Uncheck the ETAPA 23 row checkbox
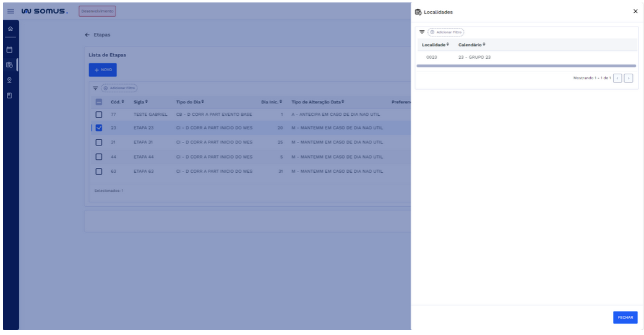Viewport: 644px width, 335px height. [x=98, y=128]
